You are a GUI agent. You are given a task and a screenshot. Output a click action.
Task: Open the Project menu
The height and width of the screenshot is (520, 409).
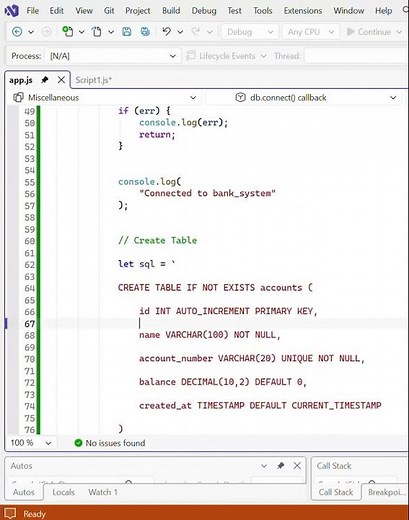pos(138,11)
